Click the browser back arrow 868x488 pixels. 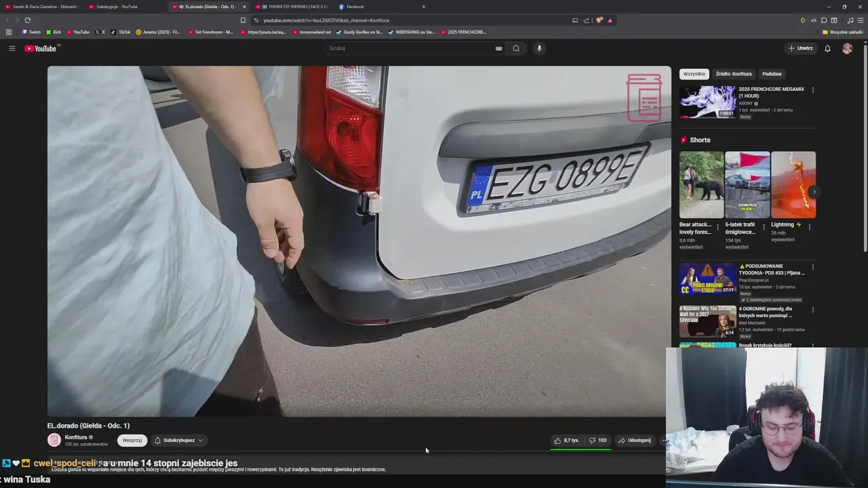[7, 20]
